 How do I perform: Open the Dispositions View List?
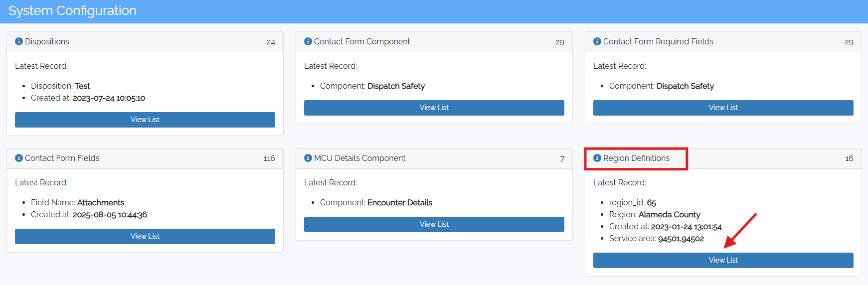(145, 120)
